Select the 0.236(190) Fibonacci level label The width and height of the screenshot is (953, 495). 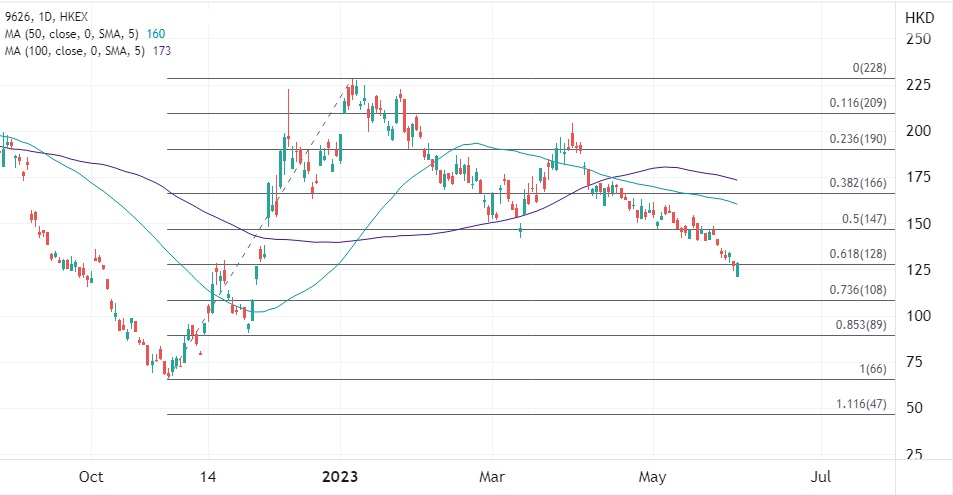point(858,139)
